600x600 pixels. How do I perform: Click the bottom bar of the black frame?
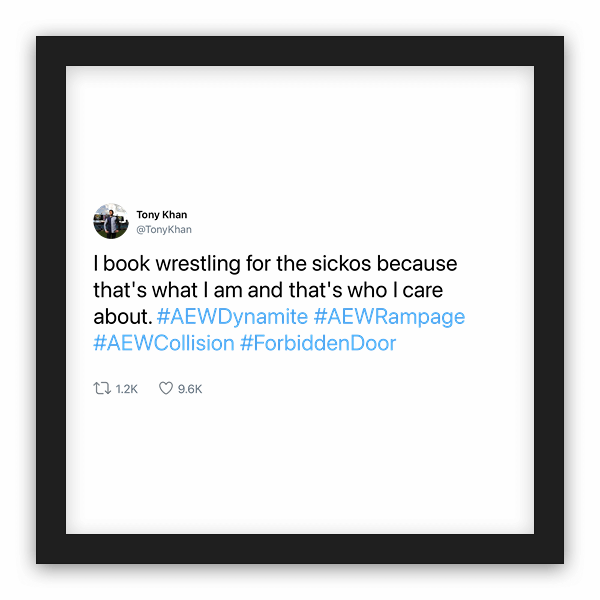pyautogui.click(x=300, y=549)
